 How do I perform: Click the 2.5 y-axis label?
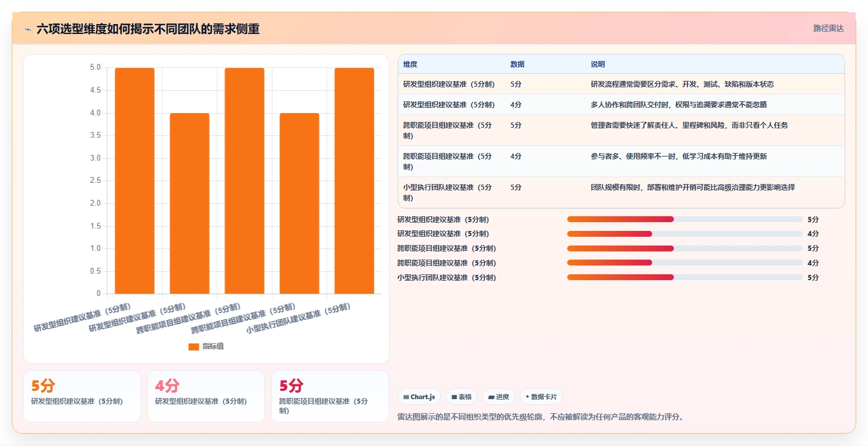95,181
